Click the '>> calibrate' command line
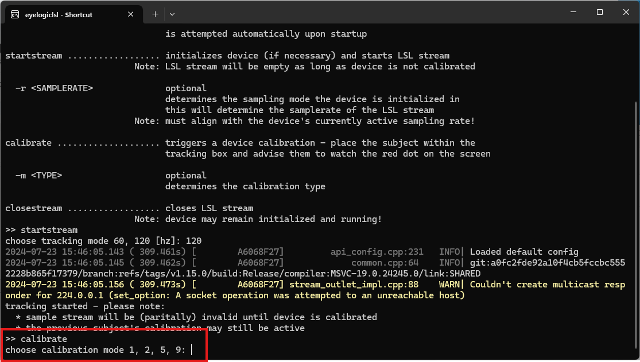The width and height of the screenshot is (640, 362). point(36,339)
